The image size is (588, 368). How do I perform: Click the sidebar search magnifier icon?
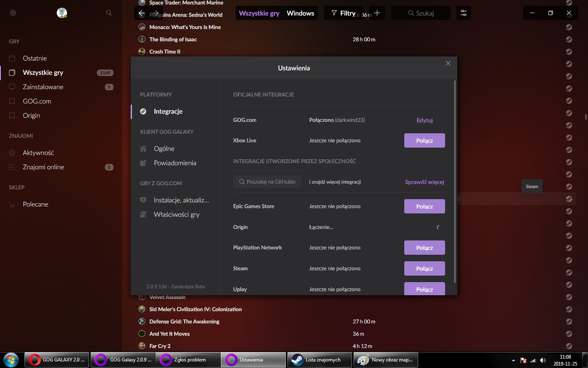(x=109, y=13)
